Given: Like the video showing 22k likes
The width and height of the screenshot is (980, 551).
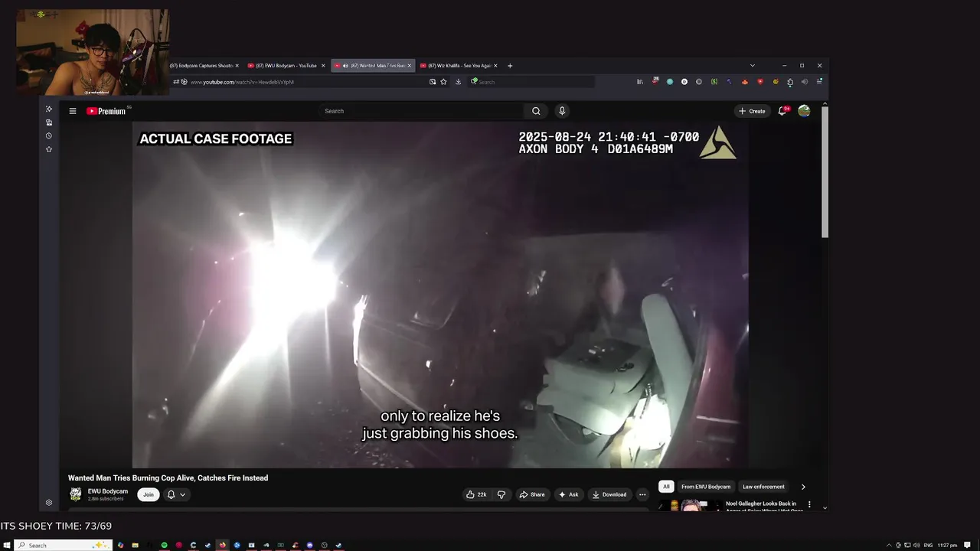Looking at the screenshot, I should pos(476,494).
